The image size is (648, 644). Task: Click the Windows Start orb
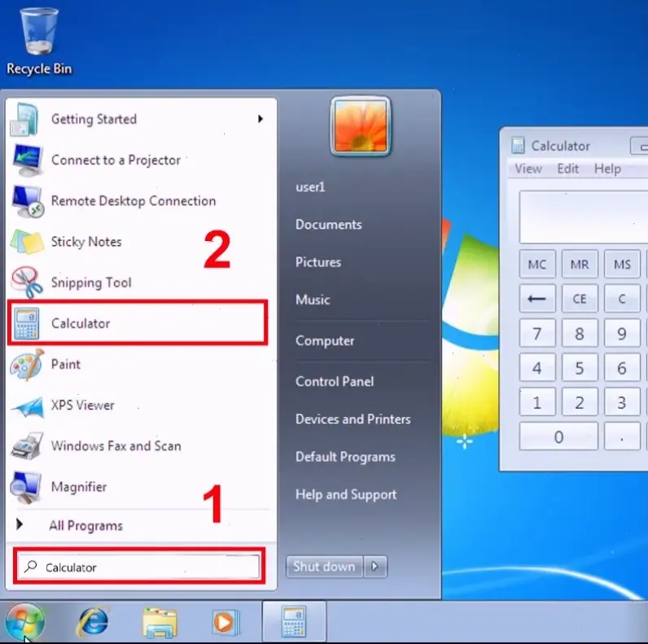(x=24, y=623)
